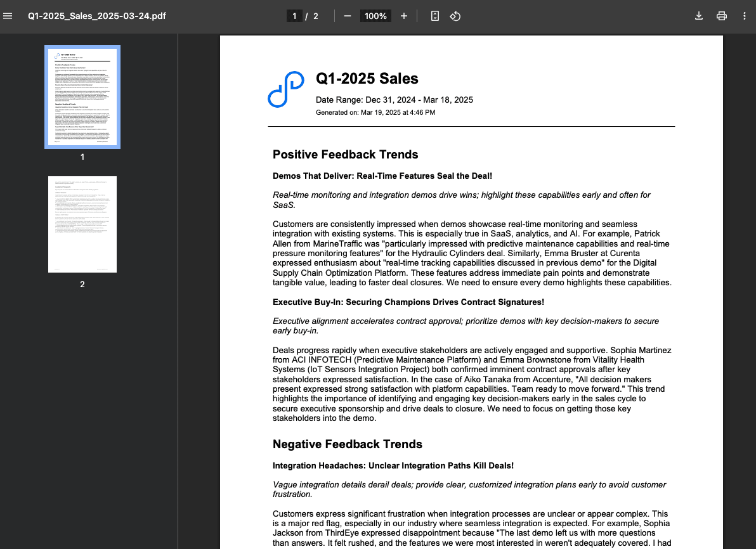Open the more actions three-dot menu
Viewport: 756px width, 549px height.
[745, 16]
